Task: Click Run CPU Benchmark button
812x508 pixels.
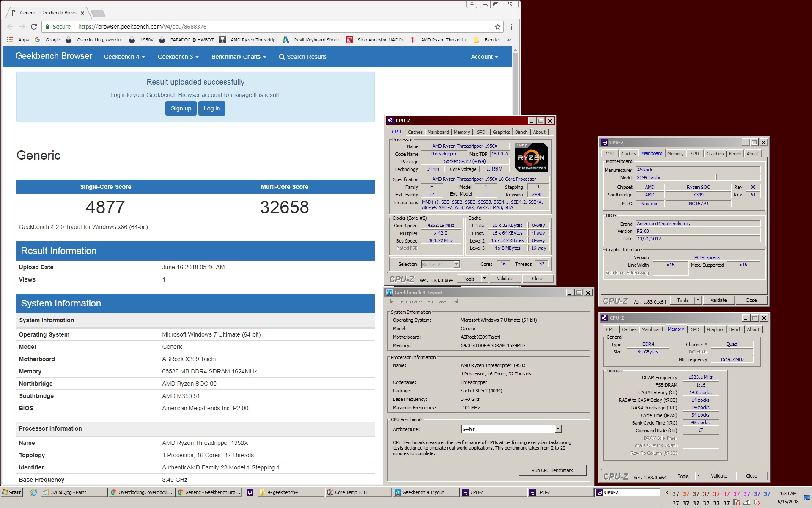Action: [552, 470]
